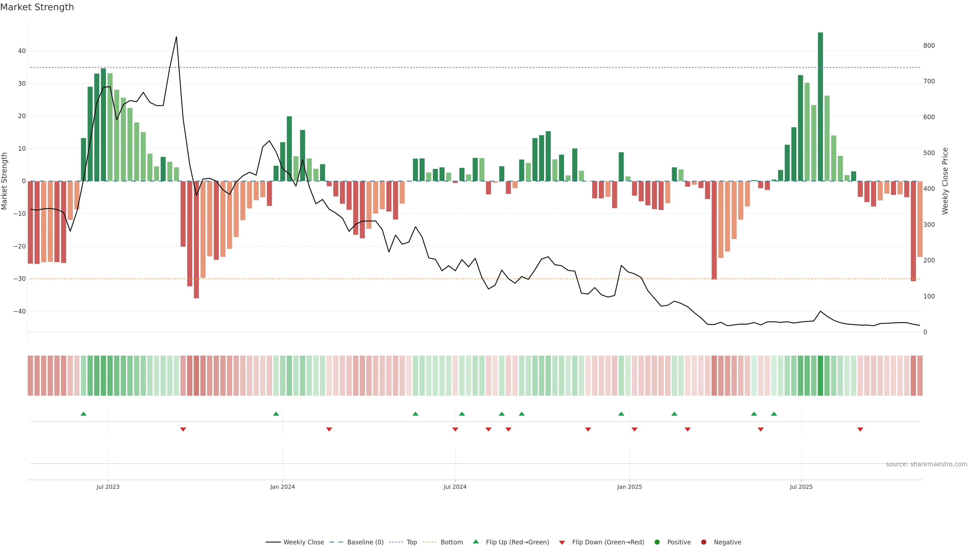This screenshot has width=980, height=551.
Task: Click the Market Strength chart title
Action: pos(37,7)
